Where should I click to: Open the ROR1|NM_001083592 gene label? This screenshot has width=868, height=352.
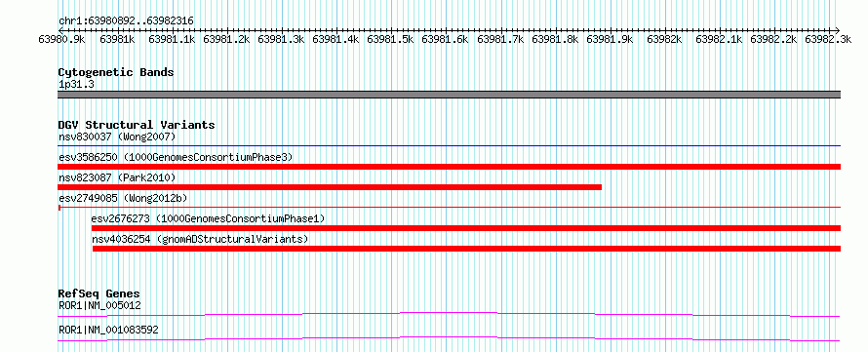108,330
